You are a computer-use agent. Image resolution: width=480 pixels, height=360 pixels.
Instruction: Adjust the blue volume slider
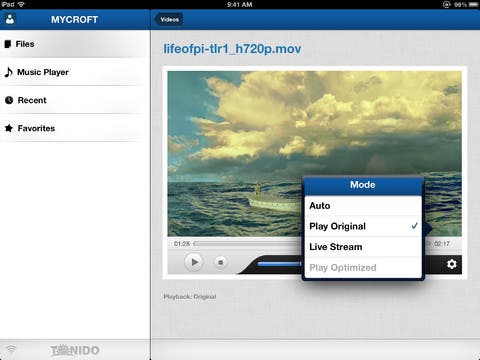280,264
